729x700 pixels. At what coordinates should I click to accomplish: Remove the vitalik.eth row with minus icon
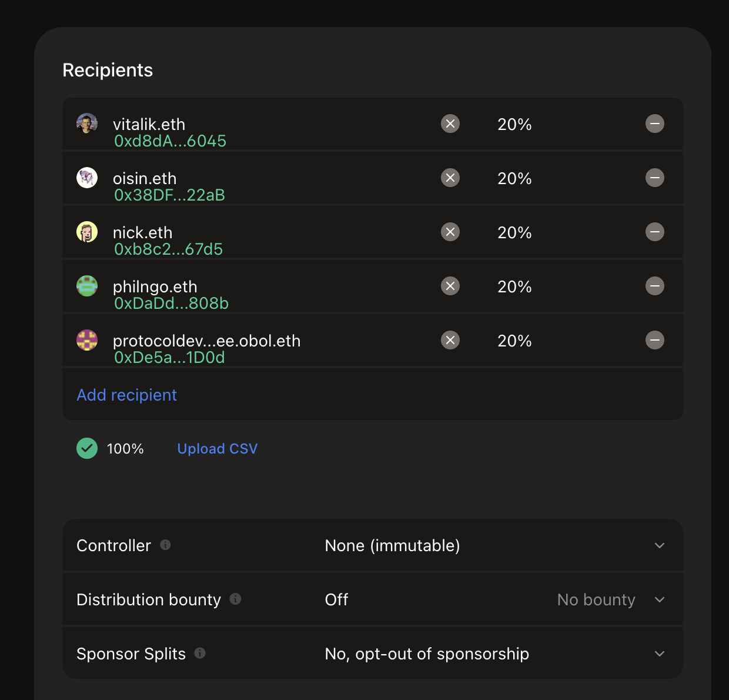655,124
